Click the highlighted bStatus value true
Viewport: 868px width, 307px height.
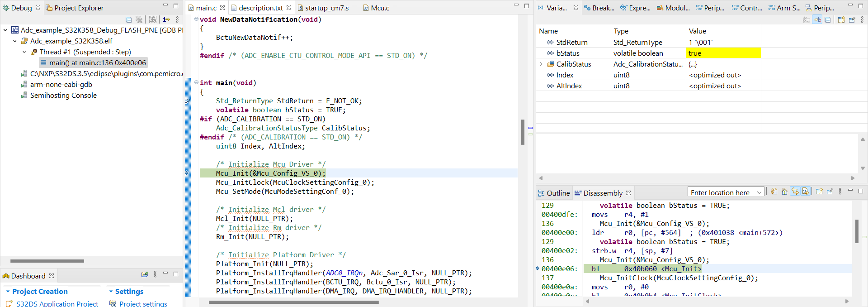click(723, 53)
